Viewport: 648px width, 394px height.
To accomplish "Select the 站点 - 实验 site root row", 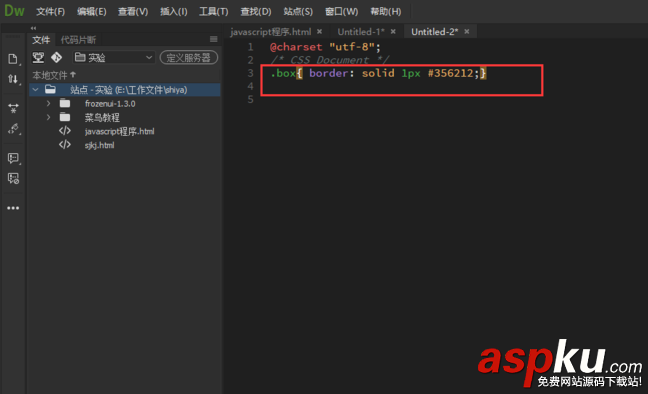I will pyautogui.click(x=125, y=90).
